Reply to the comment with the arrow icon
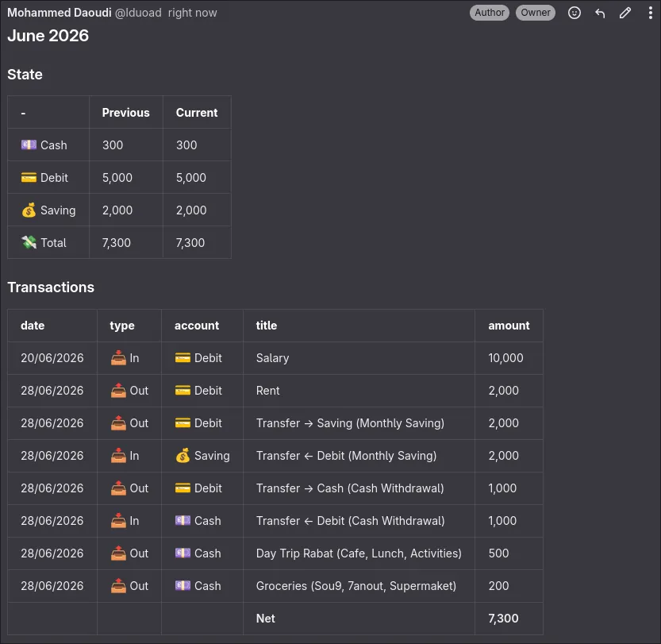This screenshot has width=661, height=644. pos(600,13)
